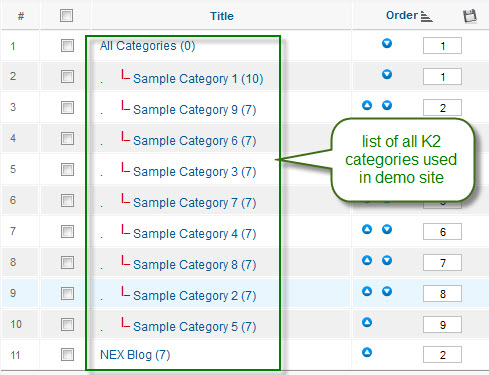Focus order field showing 7

[x=442, y=263]
